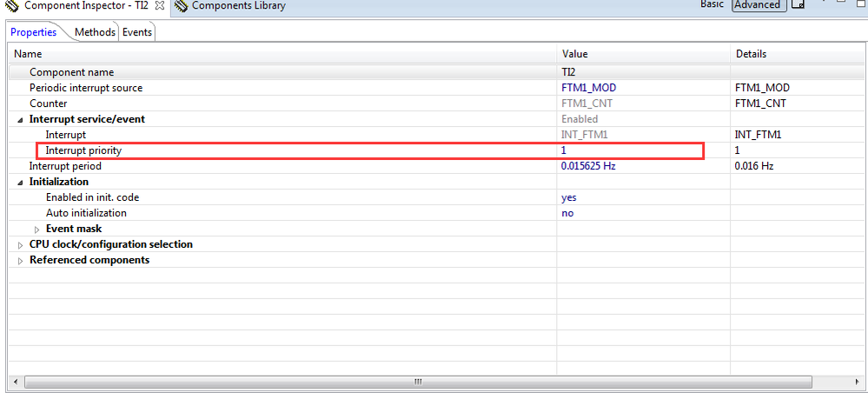Click the Value column header
This screenshot has height=393, width=868.
643,54
